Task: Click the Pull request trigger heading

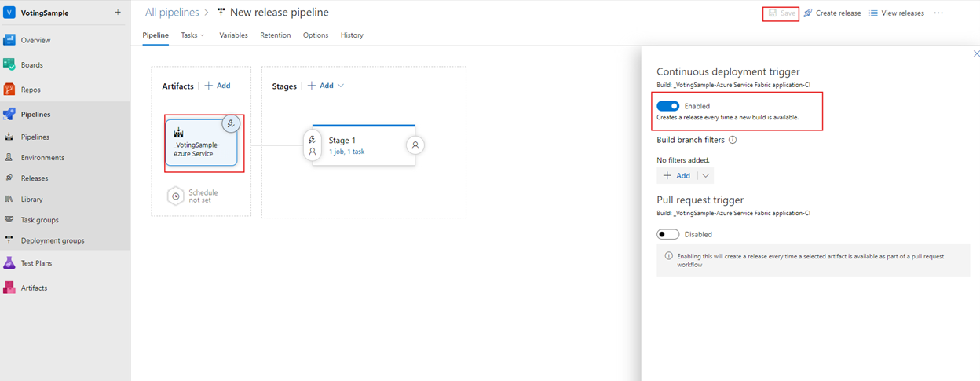Action: pos(700,200)
